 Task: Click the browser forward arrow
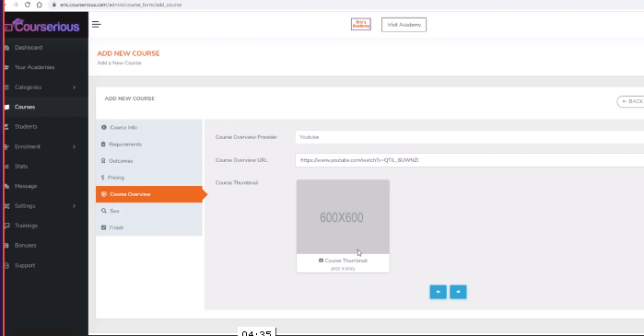pyautogui.click(x=15, y=5)
